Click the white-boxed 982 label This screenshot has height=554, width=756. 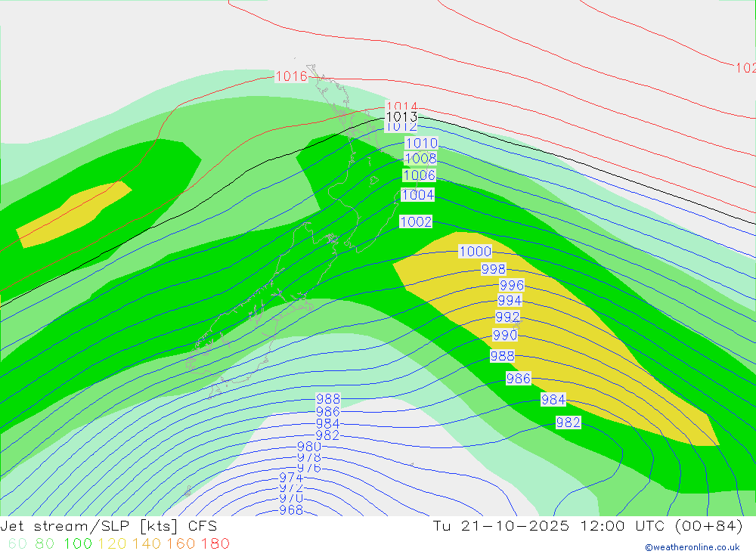(568, 422)
